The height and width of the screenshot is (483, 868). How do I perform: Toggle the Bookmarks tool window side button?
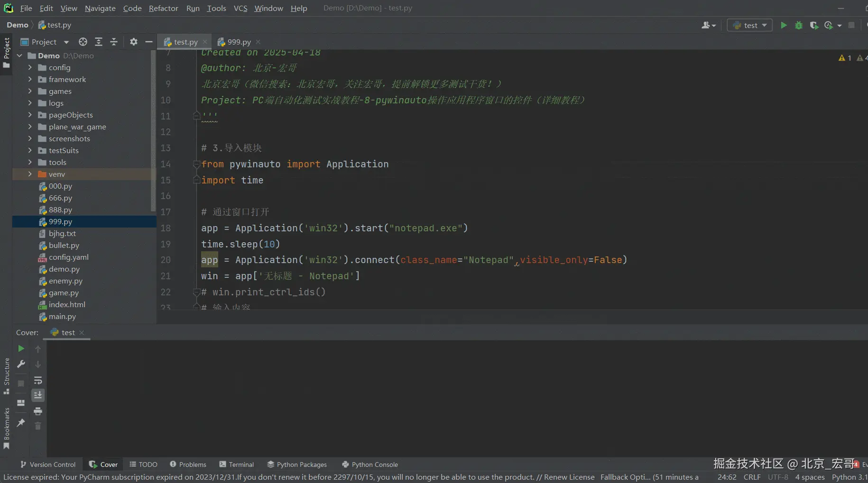click(x=6, y=428)
